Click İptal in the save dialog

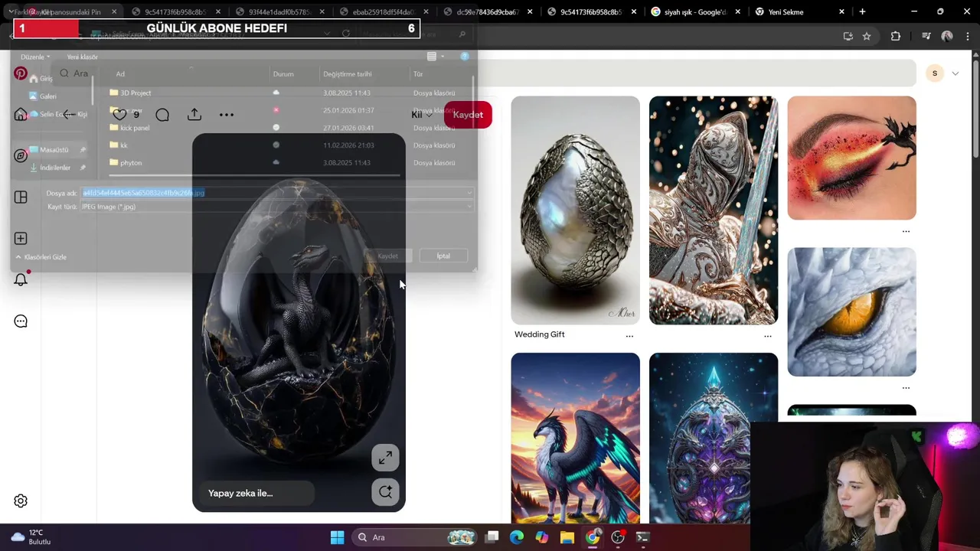443,256
